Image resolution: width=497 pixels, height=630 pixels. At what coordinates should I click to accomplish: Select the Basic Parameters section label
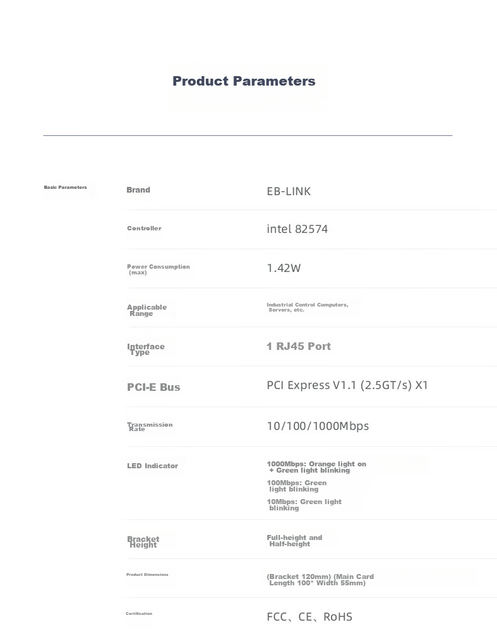coord(65,187)
